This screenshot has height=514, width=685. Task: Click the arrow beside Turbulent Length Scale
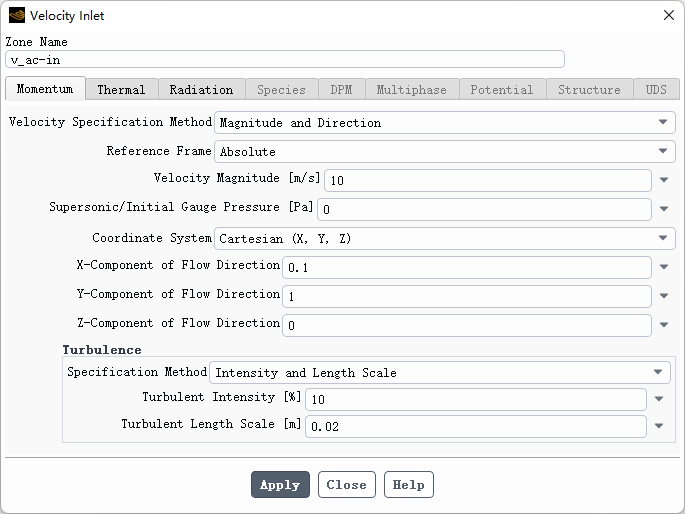[x=658, y=427]
